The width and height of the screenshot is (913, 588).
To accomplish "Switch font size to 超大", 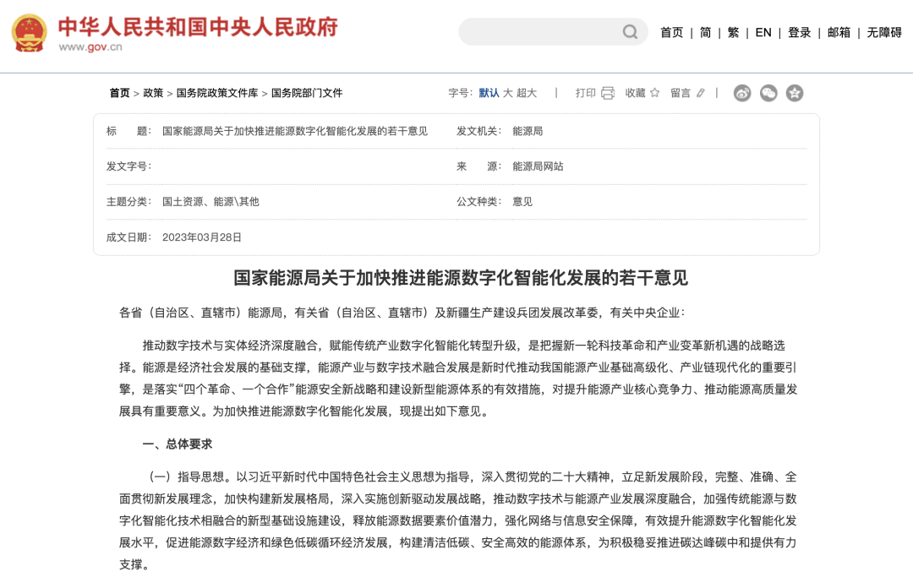I will [527, 93].
